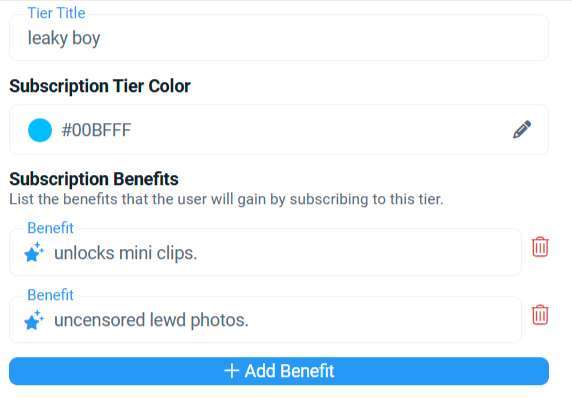Click the plus icon on Add Benefit

pos(232,371)
